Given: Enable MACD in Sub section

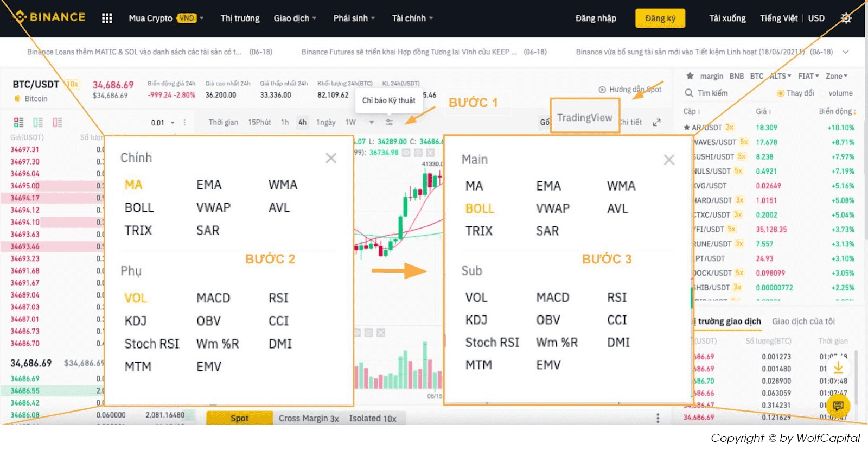Looking at the screenshot, I should coord(553,298).
